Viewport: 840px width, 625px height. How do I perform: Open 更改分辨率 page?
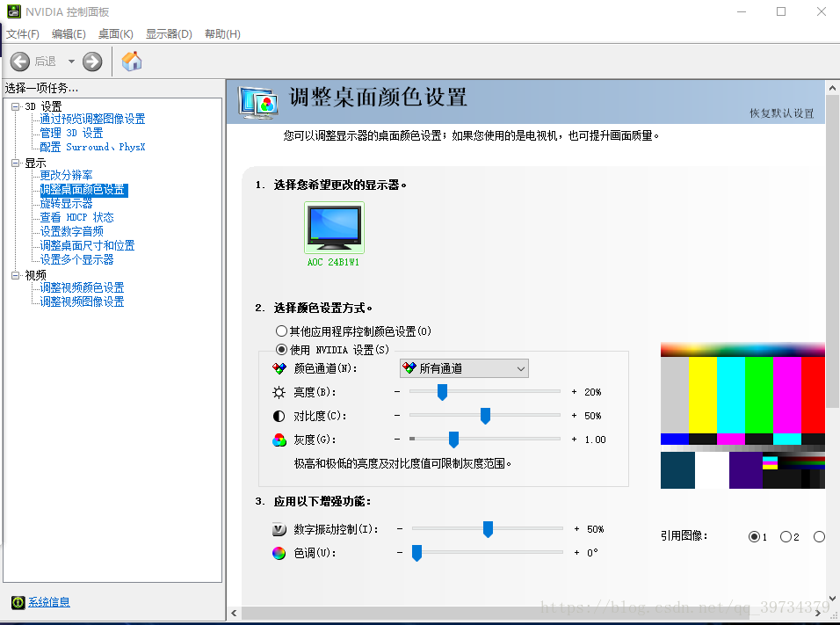[66, 175]
